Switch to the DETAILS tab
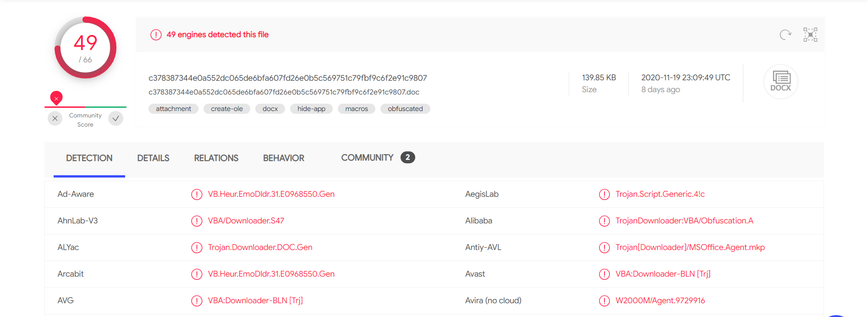The height and width of the screenshot is (317, 868). (153, 158)
